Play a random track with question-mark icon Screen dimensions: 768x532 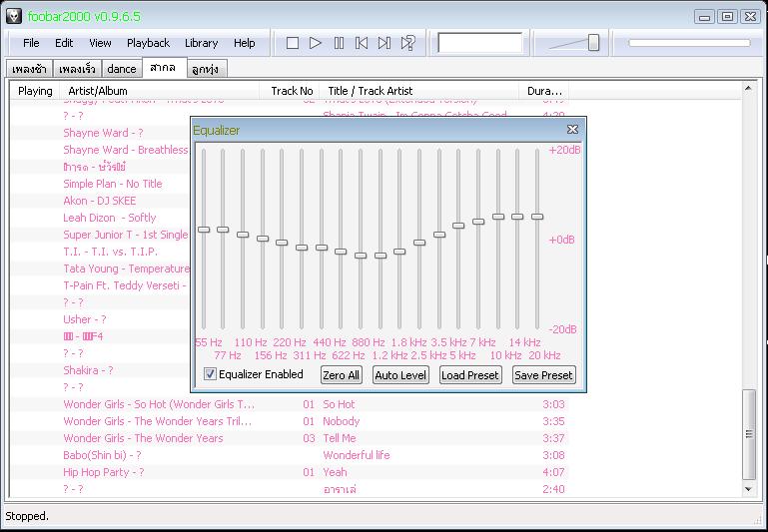407,43
